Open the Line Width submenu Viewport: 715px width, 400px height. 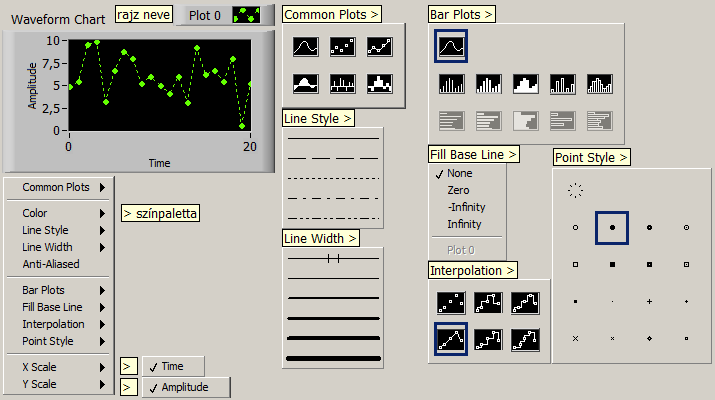pos(58,247)
